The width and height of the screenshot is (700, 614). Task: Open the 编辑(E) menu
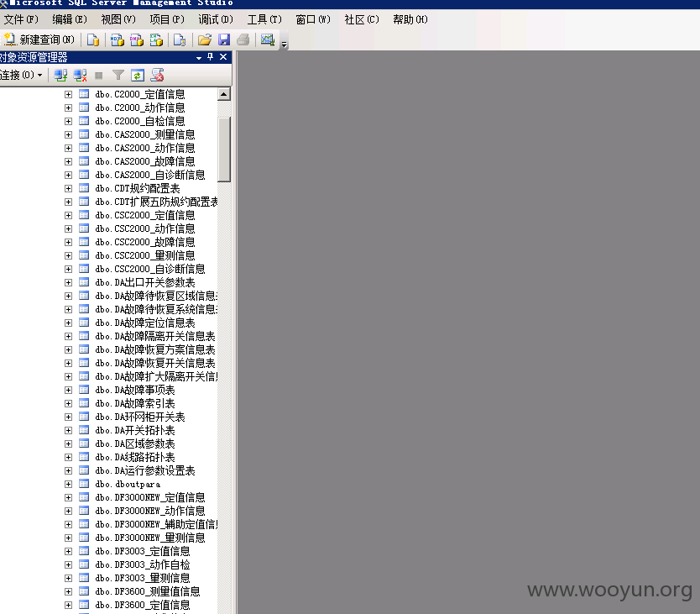(69, 19)
